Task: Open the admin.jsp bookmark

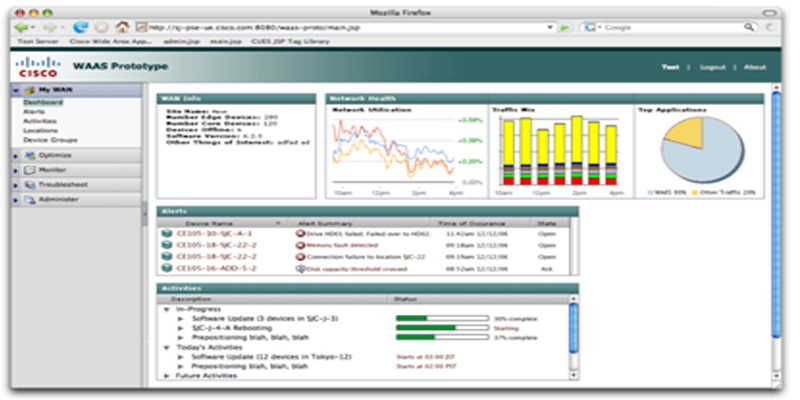Action: point(181,41)
